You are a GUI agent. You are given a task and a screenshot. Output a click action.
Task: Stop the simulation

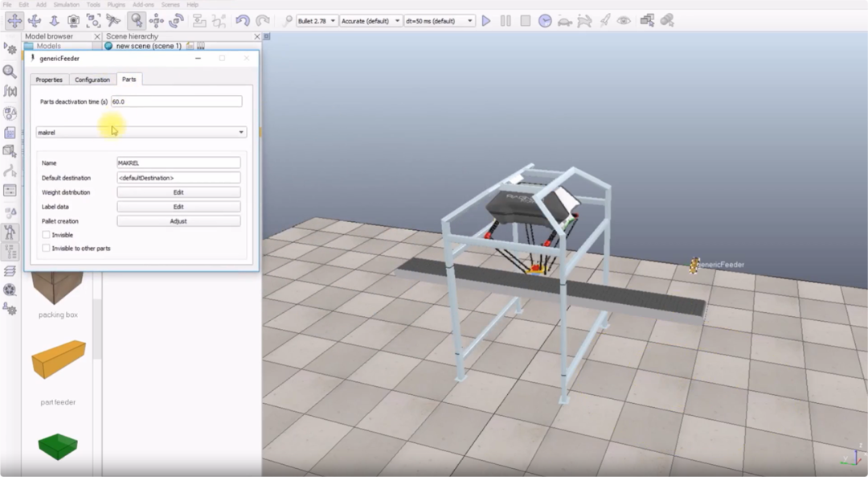[526, 21]
